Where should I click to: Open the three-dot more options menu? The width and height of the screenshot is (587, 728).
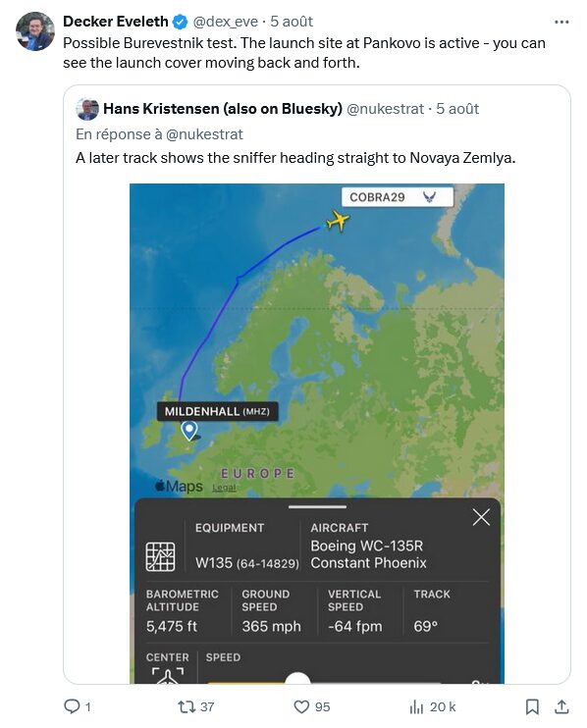click(x=561, y=22)
